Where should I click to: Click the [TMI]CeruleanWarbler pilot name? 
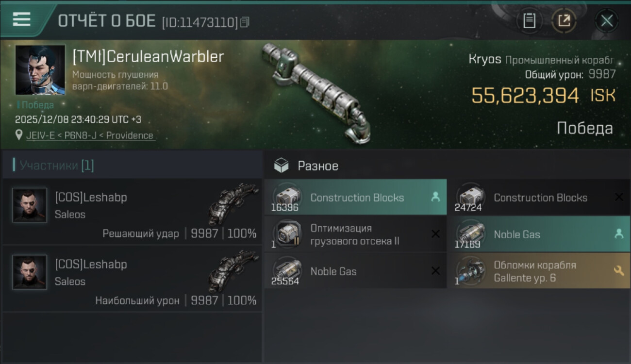(x=148, y=57)
